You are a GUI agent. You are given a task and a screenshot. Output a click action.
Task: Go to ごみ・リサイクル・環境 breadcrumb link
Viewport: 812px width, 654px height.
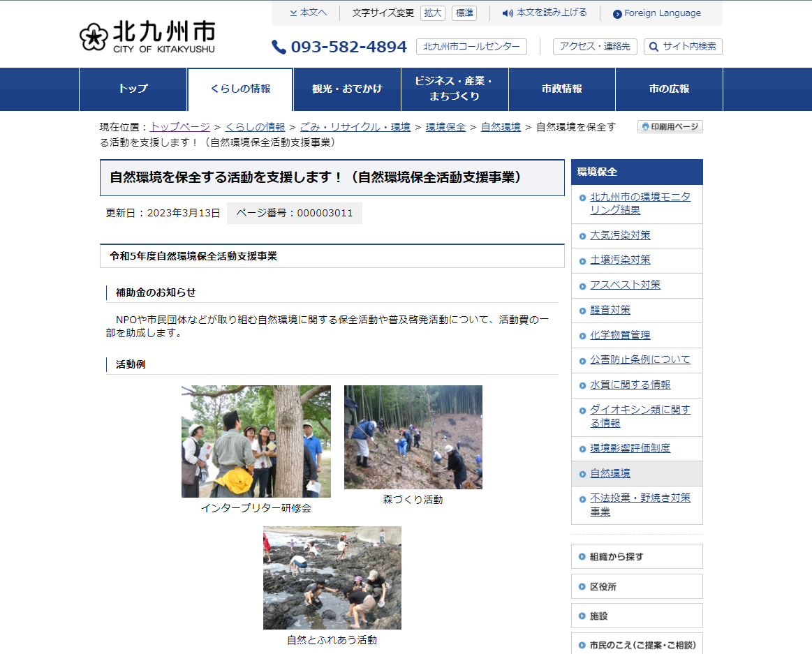(355, 127)
